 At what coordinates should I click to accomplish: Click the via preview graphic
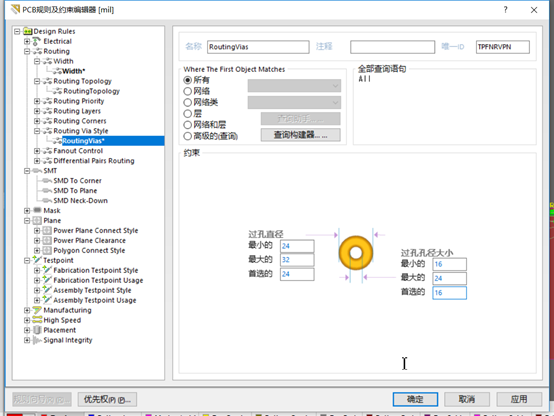(356, 253)
